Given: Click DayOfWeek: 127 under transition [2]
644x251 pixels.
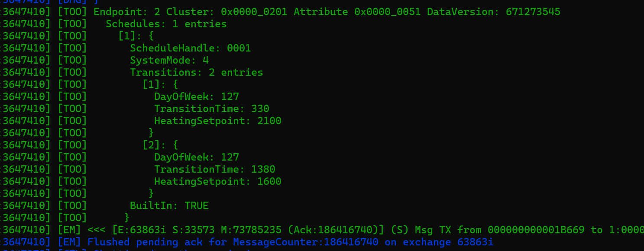Looking at the screenshot, I should pyautogui.click(x=196, y=157).
